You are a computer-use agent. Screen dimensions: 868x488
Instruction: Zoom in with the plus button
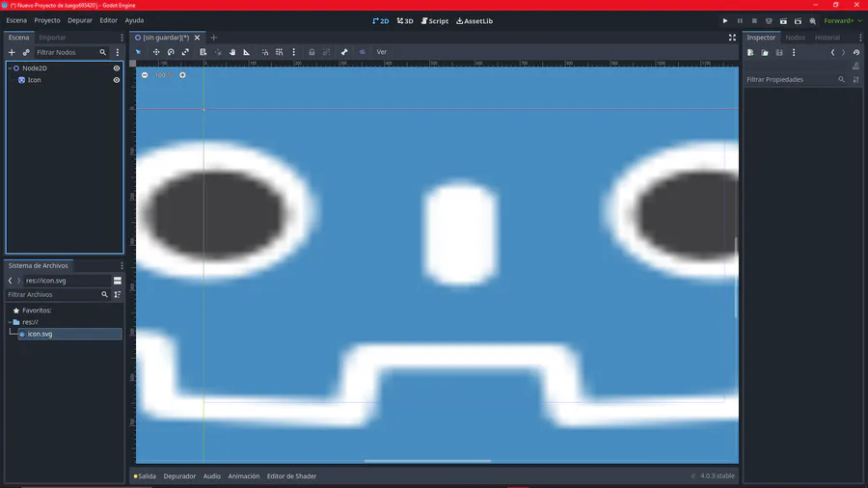tap(182, 75)
